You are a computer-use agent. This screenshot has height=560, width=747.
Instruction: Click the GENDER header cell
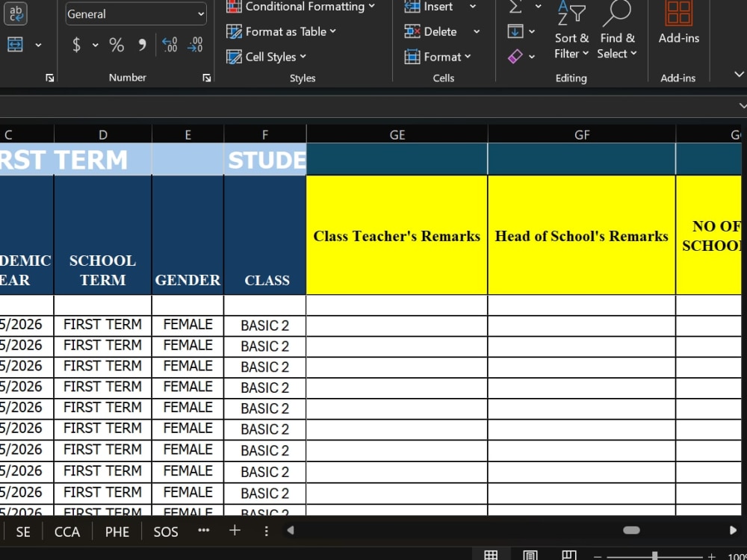(187, 234)
